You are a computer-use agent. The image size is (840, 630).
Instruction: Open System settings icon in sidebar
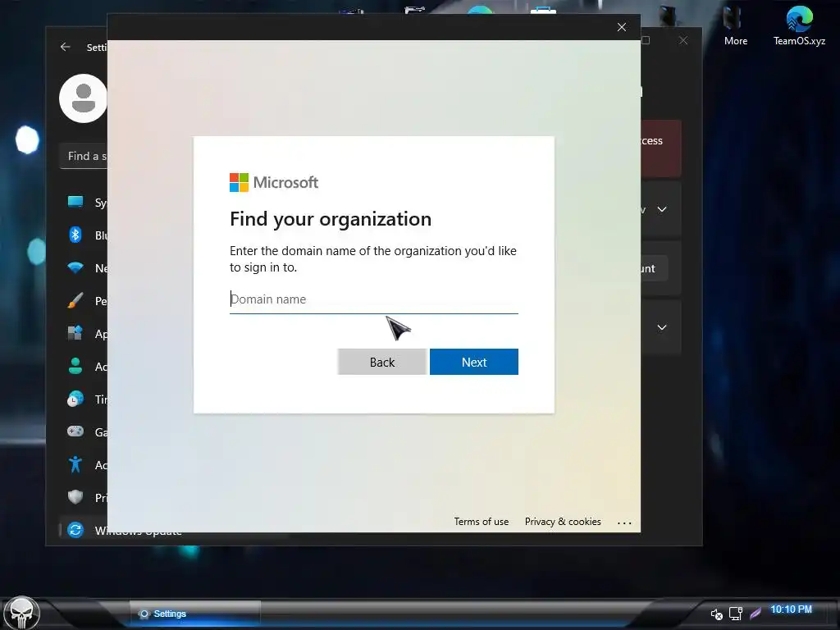click(75, 202)
